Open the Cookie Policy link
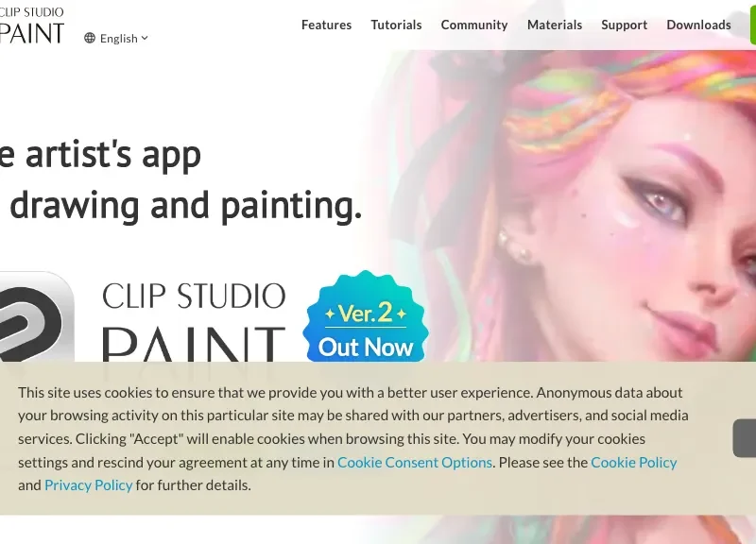 click(x=633, y=462)
